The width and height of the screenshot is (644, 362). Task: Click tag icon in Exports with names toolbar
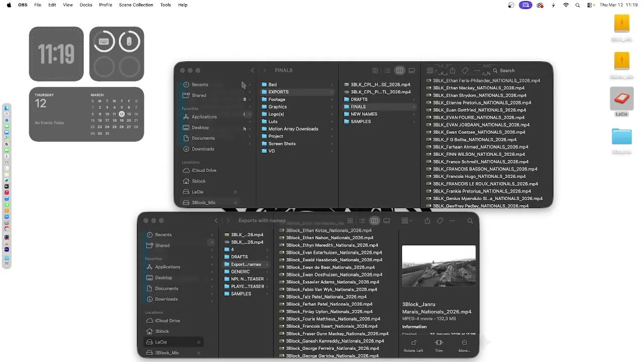click(x=440, y=221)
